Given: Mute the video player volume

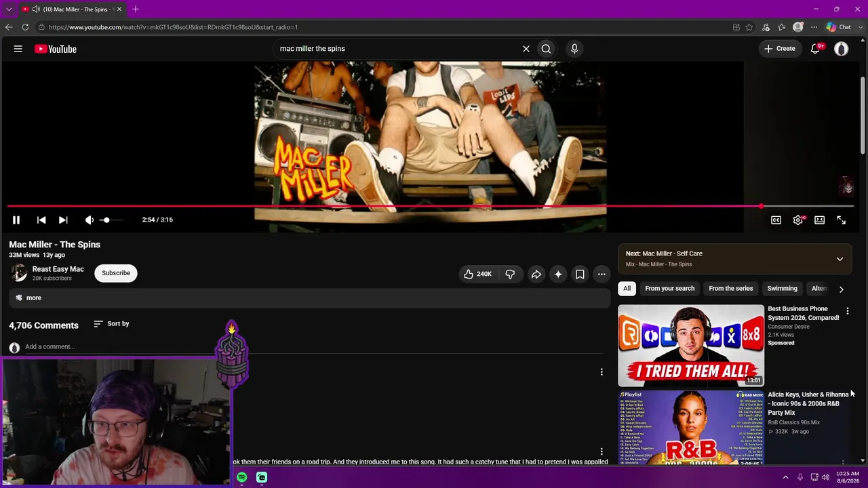Looking at the screenshot, I should (89, 220).
